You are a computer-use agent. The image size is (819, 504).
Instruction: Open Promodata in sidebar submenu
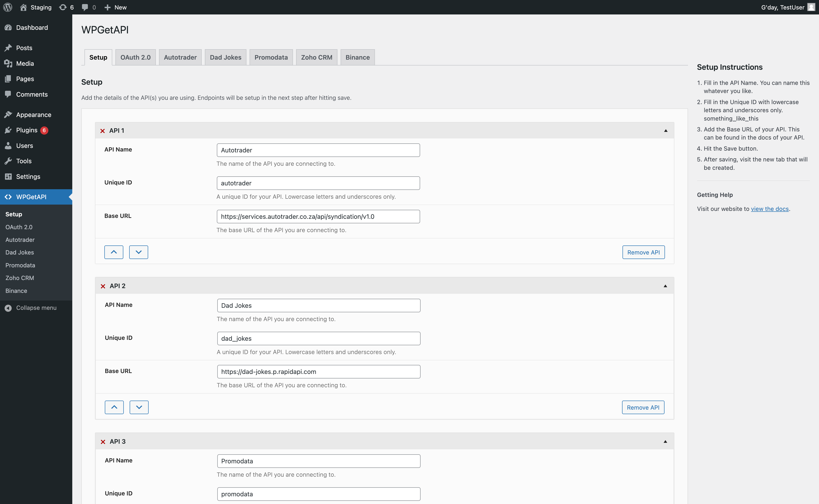(20, 265)
